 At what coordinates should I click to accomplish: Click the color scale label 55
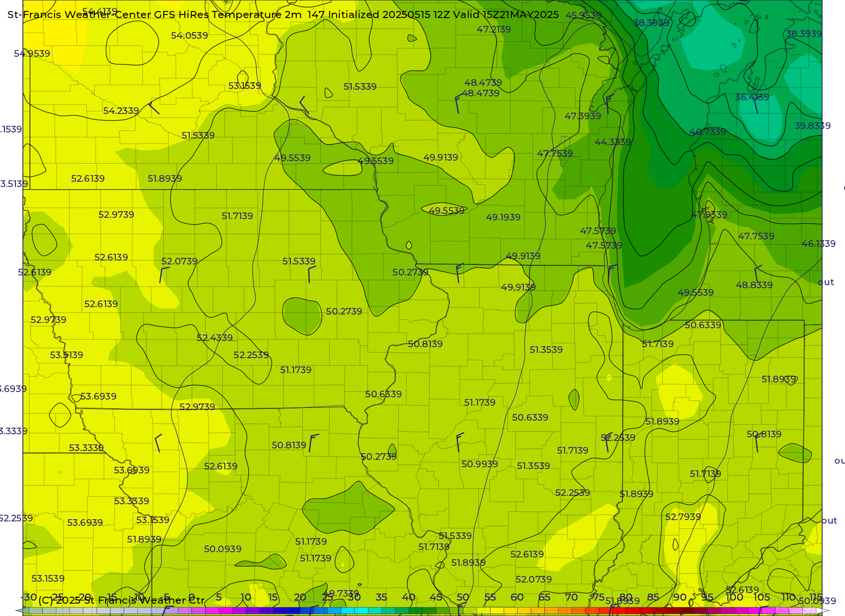pyautogui.click(x=490, y=597)
